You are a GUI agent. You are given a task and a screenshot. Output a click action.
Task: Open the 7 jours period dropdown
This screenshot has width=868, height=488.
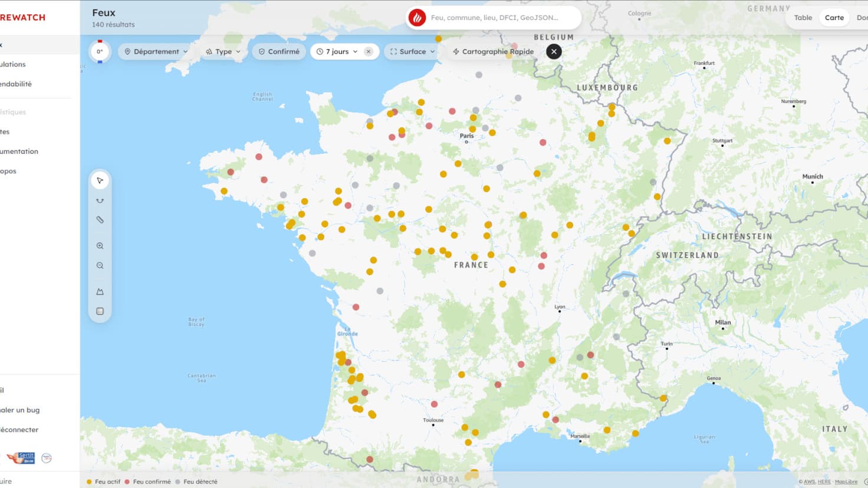337,51
